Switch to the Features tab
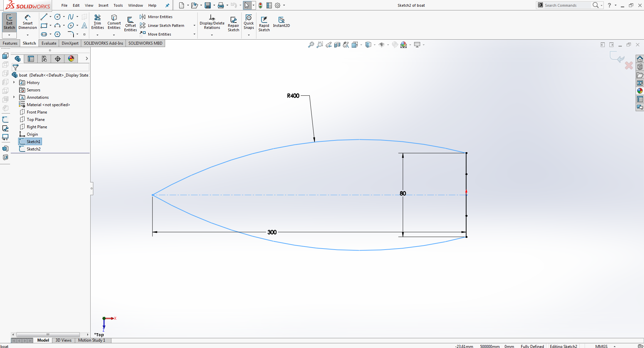Screen dimensions: 644x348 [10, 43]
